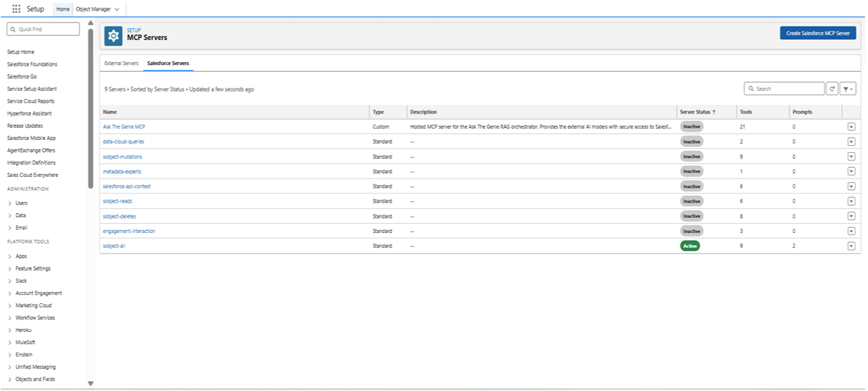Expand the Unified Messaging section
This screenshot has height=391, width=868.
10,368
